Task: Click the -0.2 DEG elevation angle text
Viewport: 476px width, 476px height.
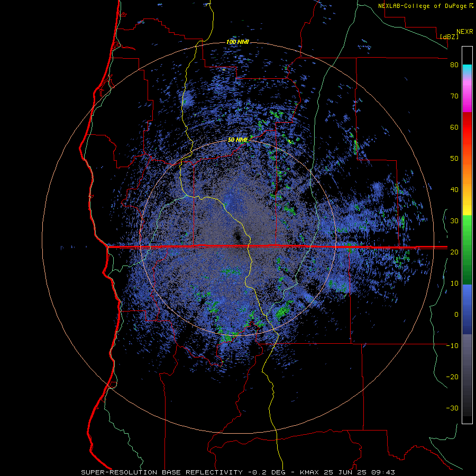Action: pos(268,472)
